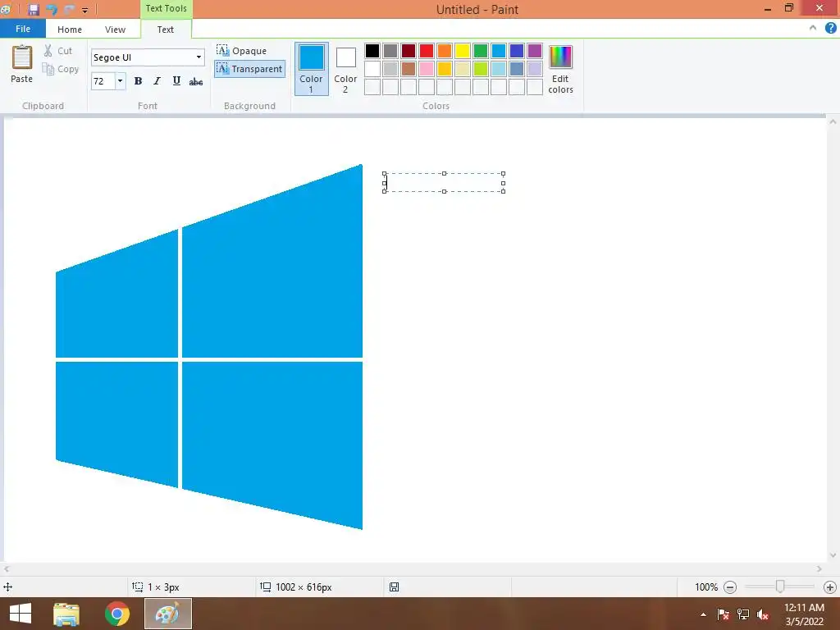
Task: Click the font size field showing 72
Action: 103,81
